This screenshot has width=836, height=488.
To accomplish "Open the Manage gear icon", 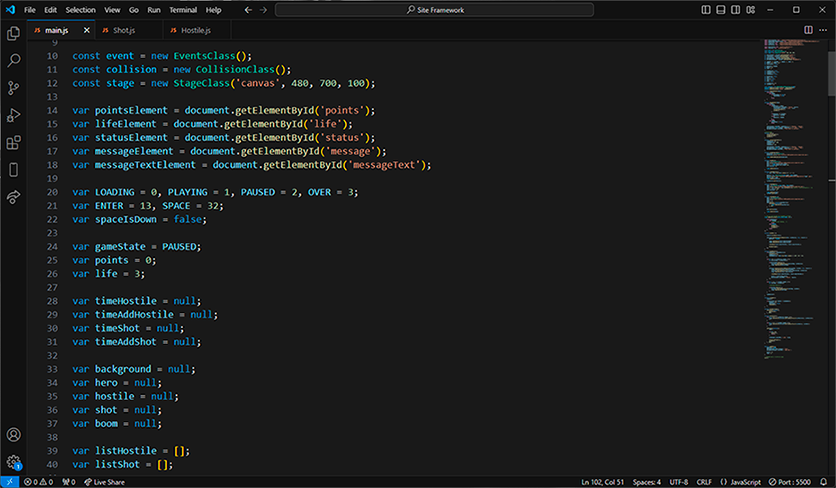I will pos(14,462).
